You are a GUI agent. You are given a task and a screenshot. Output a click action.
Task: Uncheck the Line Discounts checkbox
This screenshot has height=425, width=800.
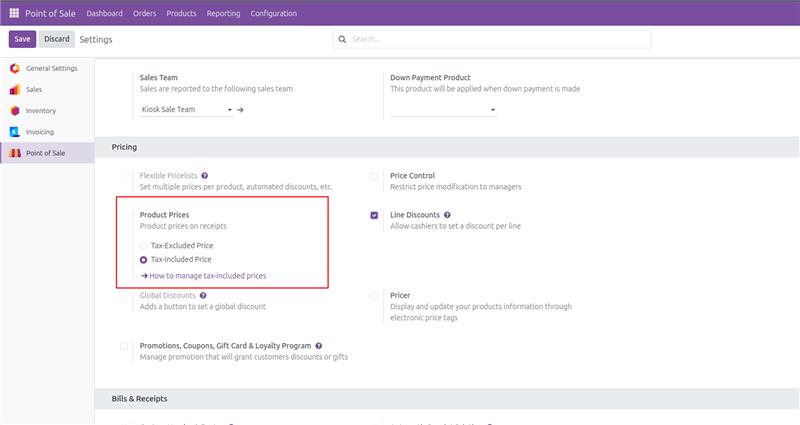coord(374,215)
